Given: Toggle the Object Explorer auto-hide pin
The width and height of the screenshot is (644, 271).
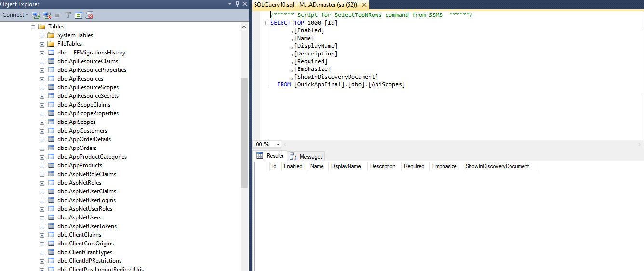Looking at the screenshot, I should (237, 4).
